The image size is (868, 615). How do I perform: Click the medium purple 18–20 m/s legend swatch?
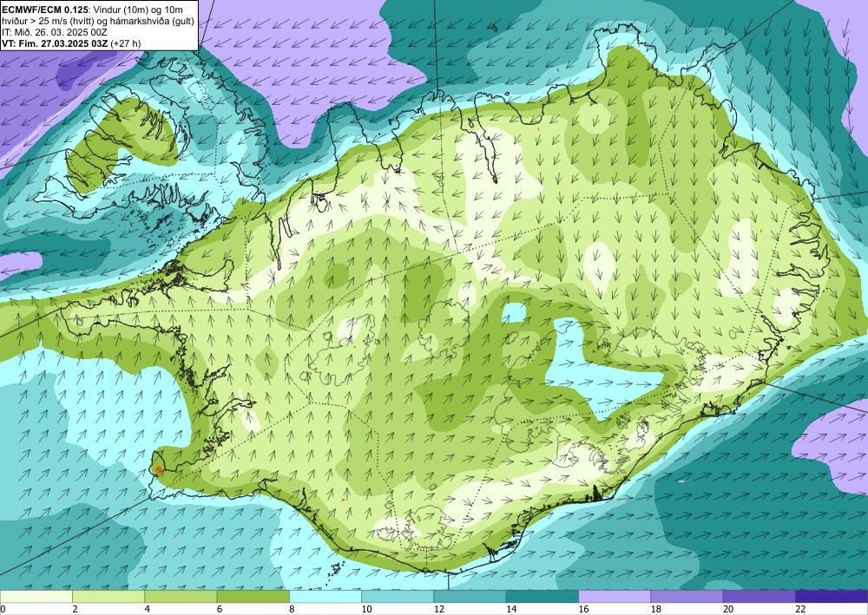coord(687,596)
